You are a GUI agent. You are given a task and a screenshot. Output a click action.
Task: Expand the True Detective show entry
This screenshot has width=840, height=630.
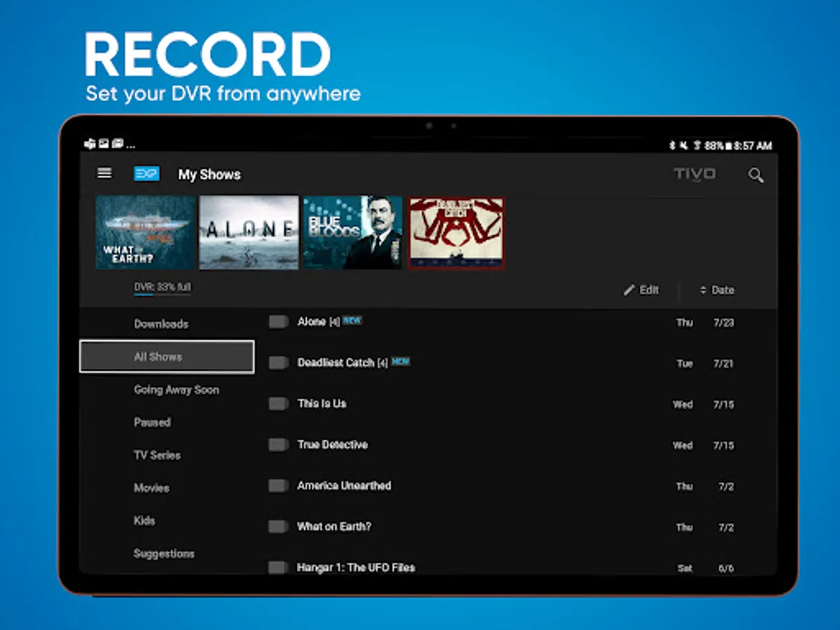click(332, 444)
